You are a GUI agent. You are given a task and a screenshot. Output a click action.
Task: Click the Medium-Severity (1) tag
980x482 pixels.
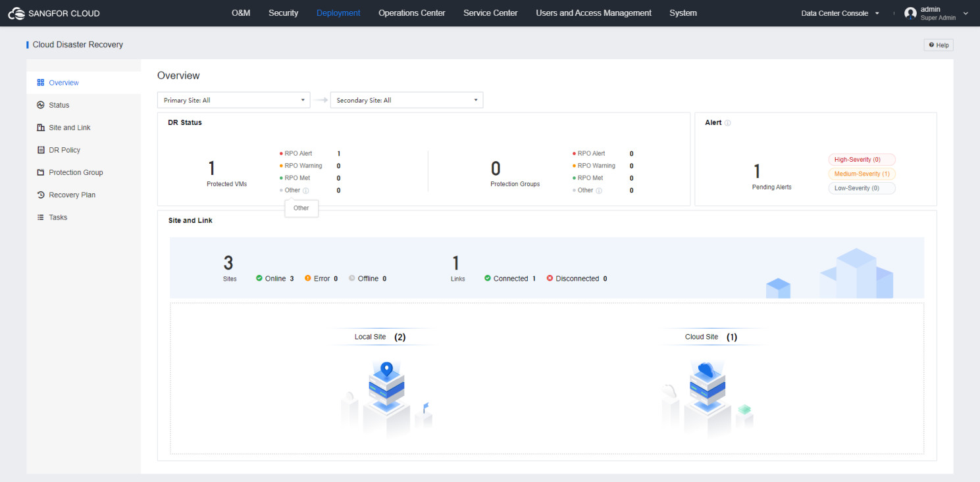click(x=862, y=174)
